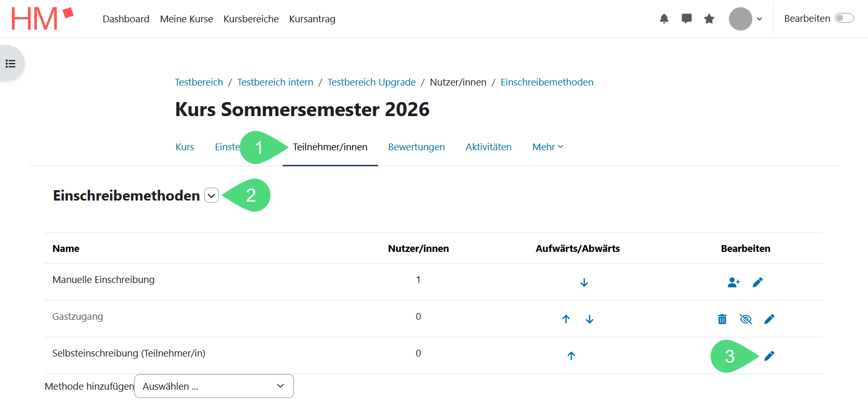Viewport: 868px width, 413px height.
Task: Click the star favorites icon
Action: tap(709, 19)
